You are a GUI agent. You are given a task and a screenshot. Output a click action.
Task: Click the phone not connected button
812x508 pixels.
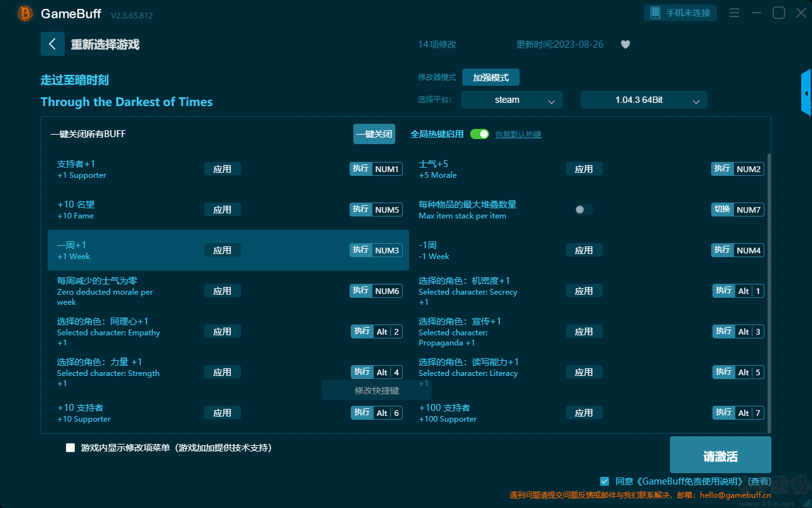(681, 13)
